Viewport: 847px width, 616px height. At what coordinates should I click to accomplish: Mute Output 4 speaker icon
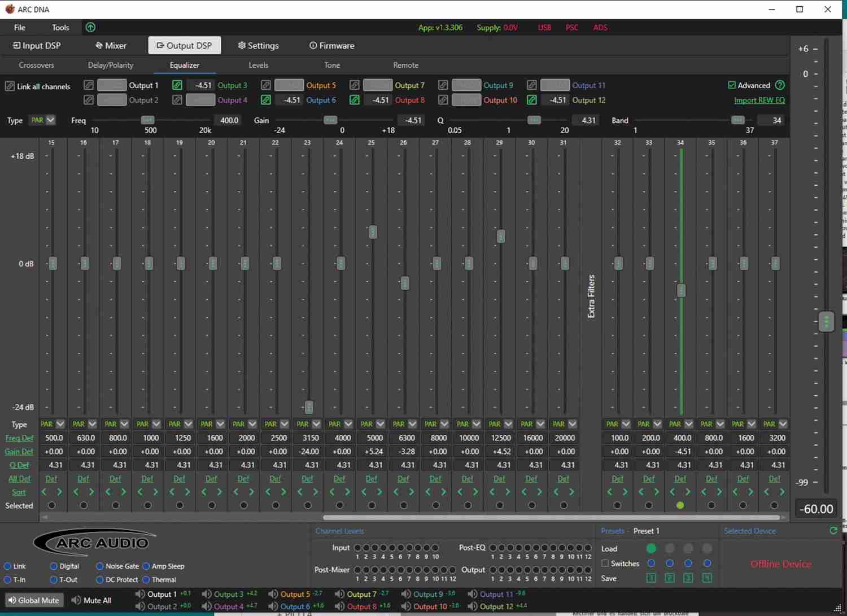(x=207, y=606)
